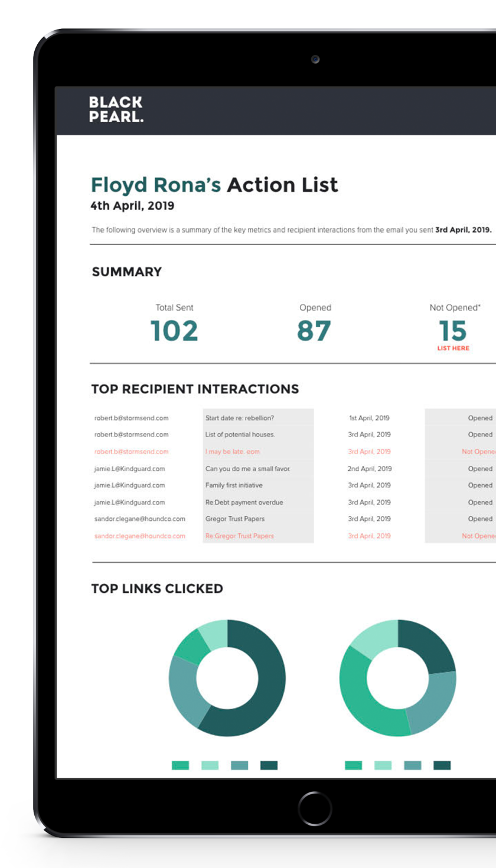This screenshot has width=496, height=868.
Task: Click the green legend swatch under the second donut chart
Action: click(354, 765)
